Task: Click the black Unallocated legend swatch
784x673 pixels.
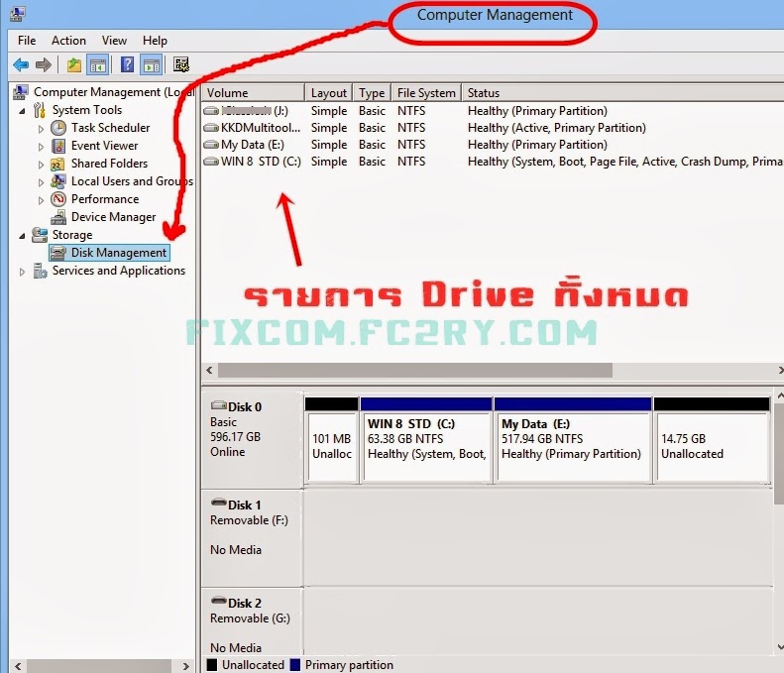Action: click(x=212, y=665)
